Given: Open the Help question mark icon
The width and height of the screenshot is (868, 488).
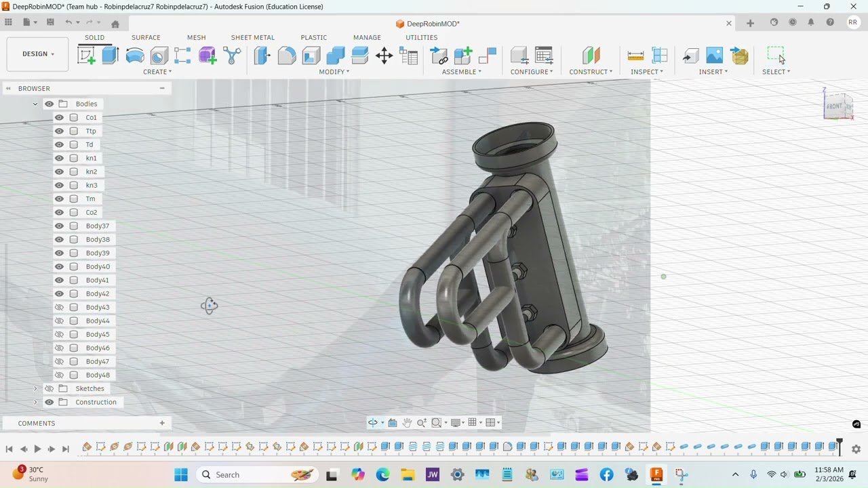Looking at the screenshot, I should click(x=830, y=22).
